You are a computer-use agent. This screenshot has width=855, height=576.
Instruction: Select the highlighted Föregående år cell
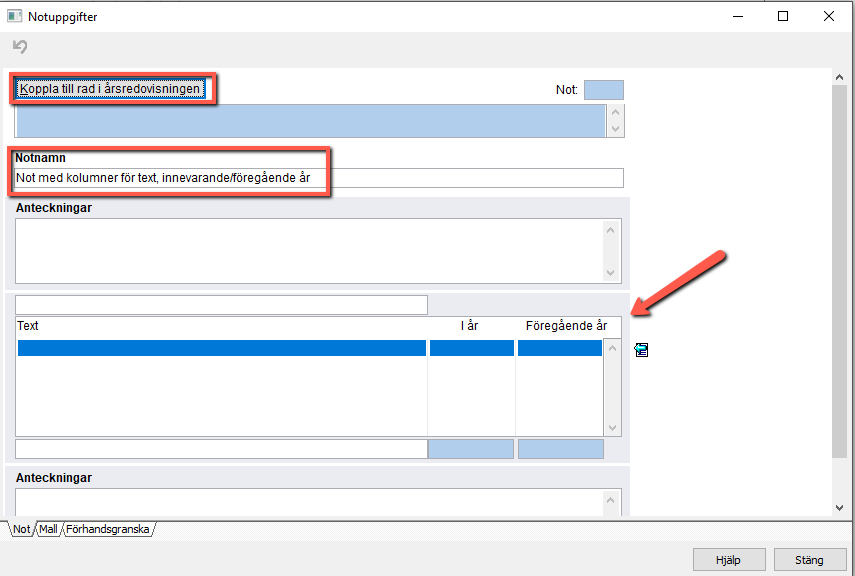(560, 348)
